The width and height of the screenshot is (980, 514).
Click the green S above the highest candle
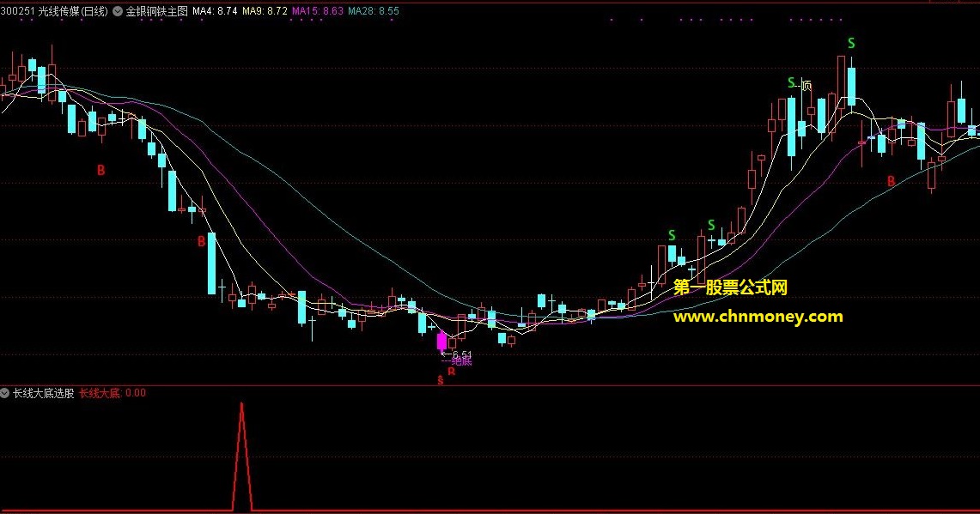[850, 44]
